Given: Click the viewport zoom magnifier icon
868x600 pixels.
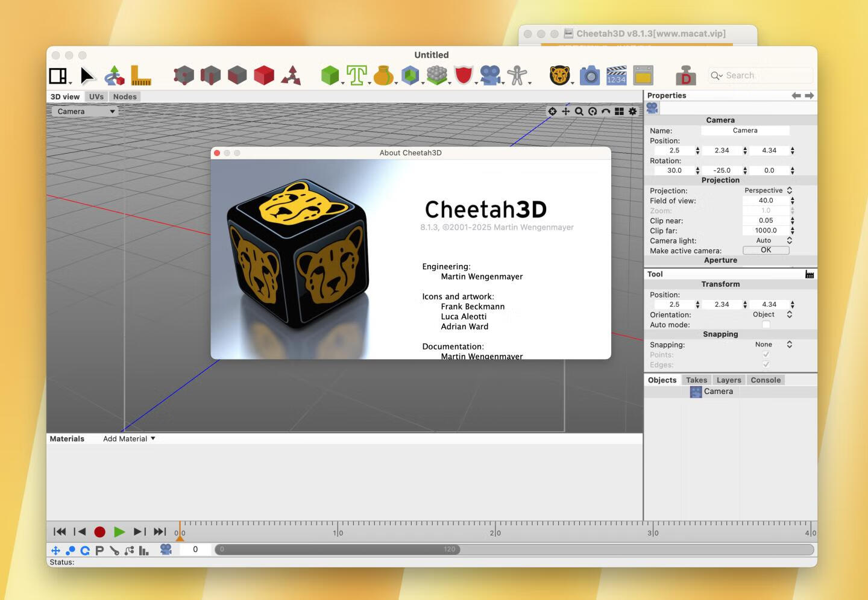Looking at the screenshot, I should 579,111.
